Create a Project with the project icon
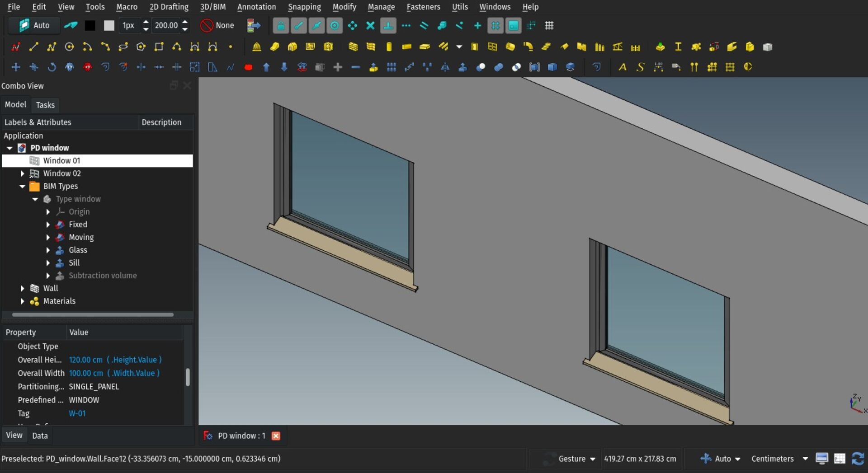 click(257, 47)
